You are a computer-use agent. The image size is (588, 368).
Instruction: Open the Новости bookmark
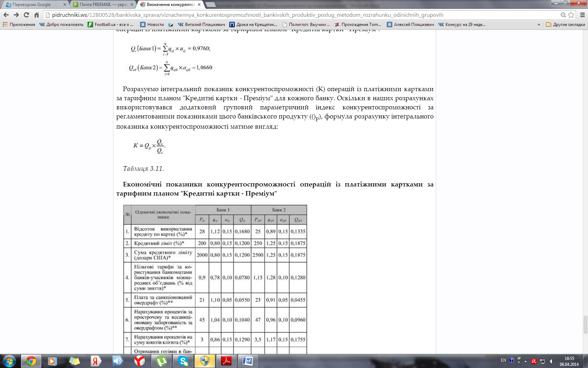pyautogui.click(x=152, y=25)
